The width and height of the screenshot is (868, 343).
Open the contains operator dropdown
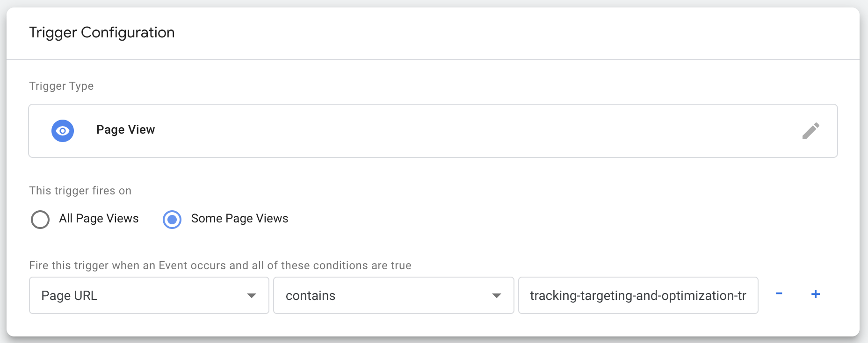[394, 295]
